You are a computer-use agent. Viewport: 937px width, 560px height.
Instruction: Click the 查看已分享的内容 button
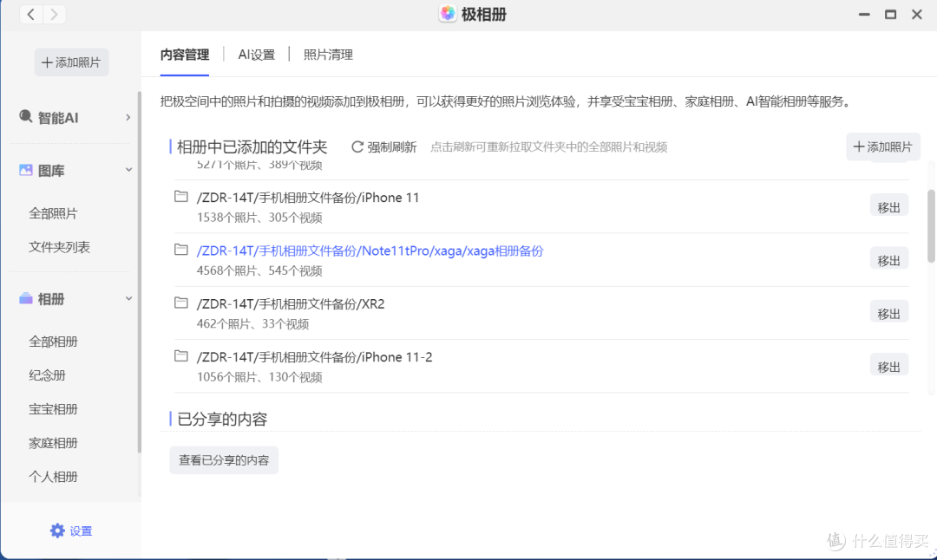[x=224, y=460]
